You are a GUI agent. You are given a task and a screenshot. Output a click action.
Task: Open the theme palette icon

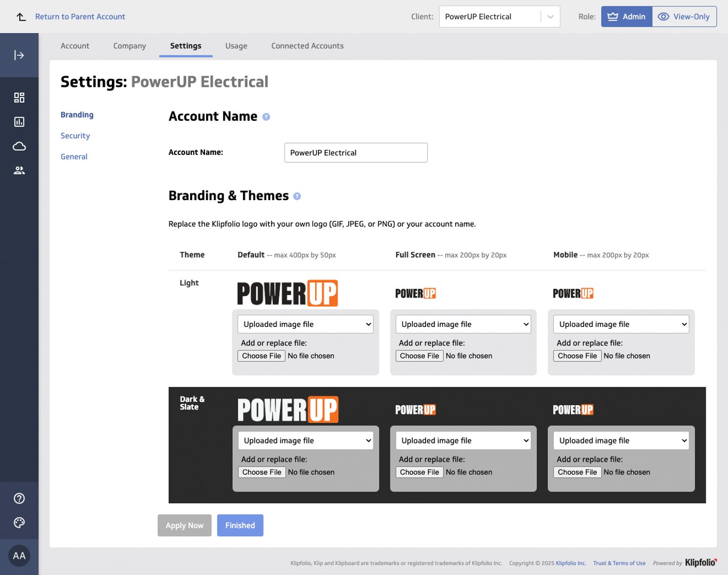coord(19,523)
